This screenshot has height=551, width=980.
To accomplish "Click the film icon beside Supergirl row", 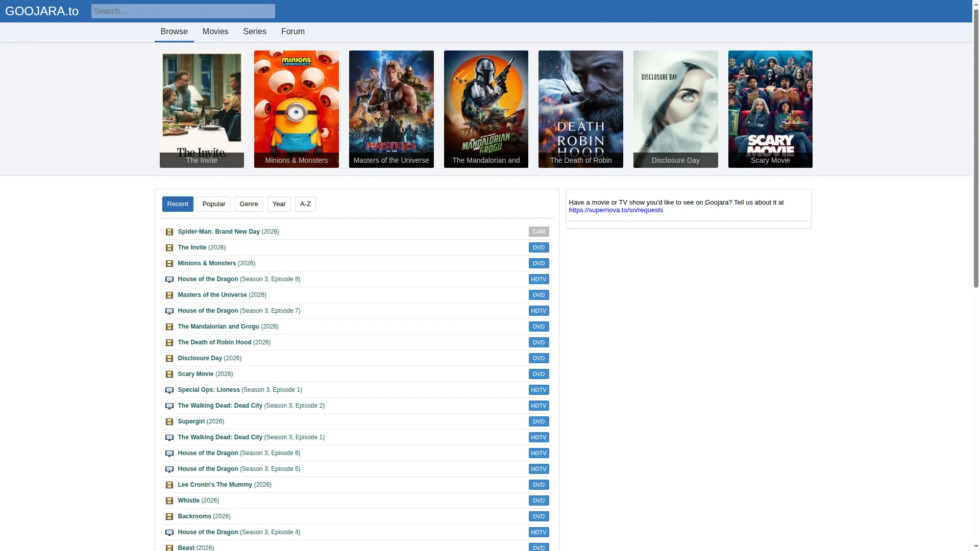I will click(x=169, y=422).
